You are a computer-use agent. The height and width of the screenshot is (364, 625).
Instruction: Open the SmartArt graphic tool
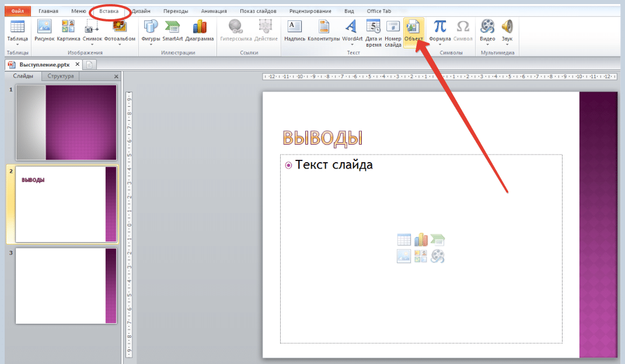point(172,27)
